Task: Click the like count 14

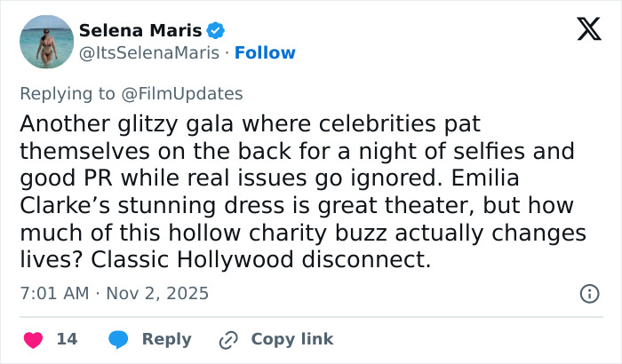Action: tap(66, 339)
